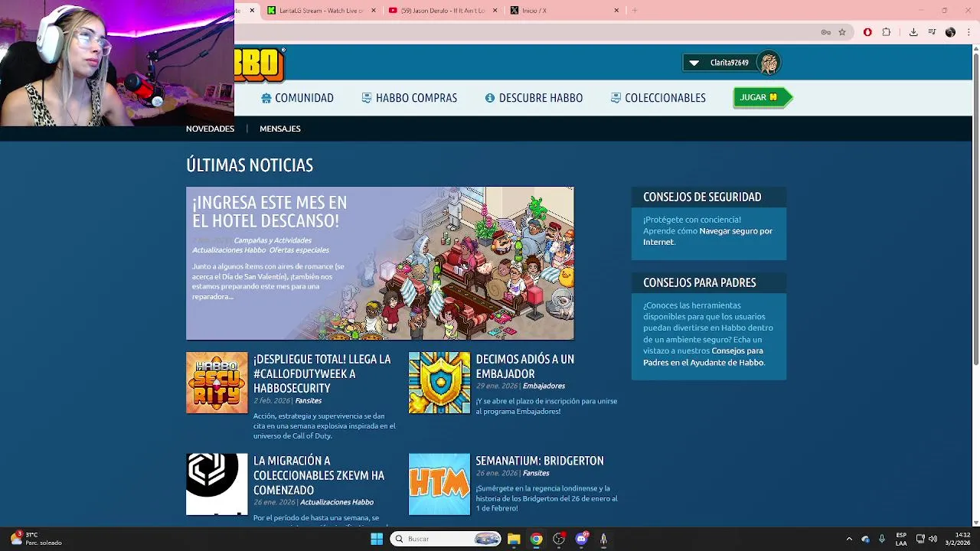The image size is (980, 551).
Task: Click the 'Ofertas especiales' category link
Action: (x=299, y=250)
